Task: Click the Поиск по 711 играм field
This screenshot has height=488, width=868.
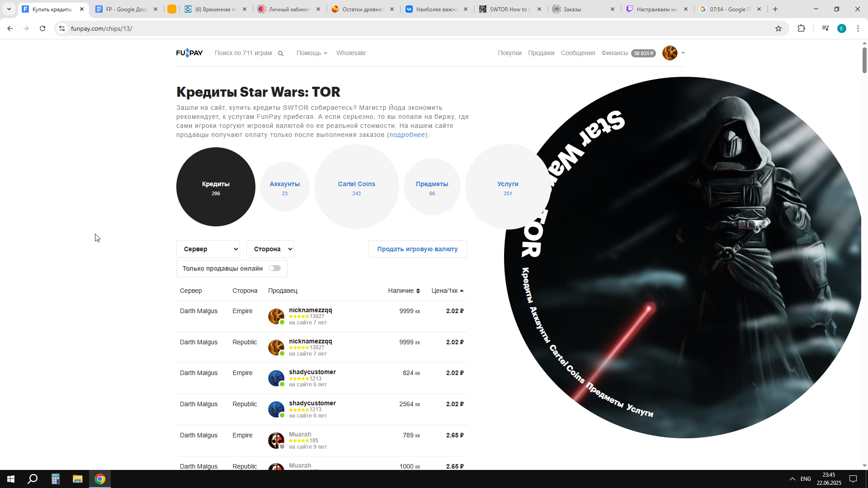Action: click(x=243, y=53)
